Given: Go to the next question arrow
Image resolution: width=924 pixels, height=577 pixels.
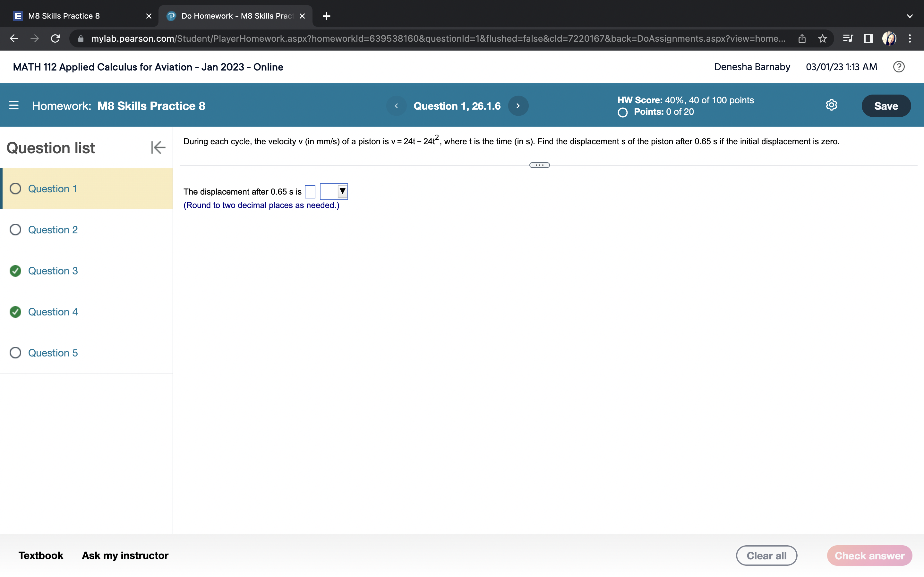Looking at the screenshot, I should [x=518, y=106].
